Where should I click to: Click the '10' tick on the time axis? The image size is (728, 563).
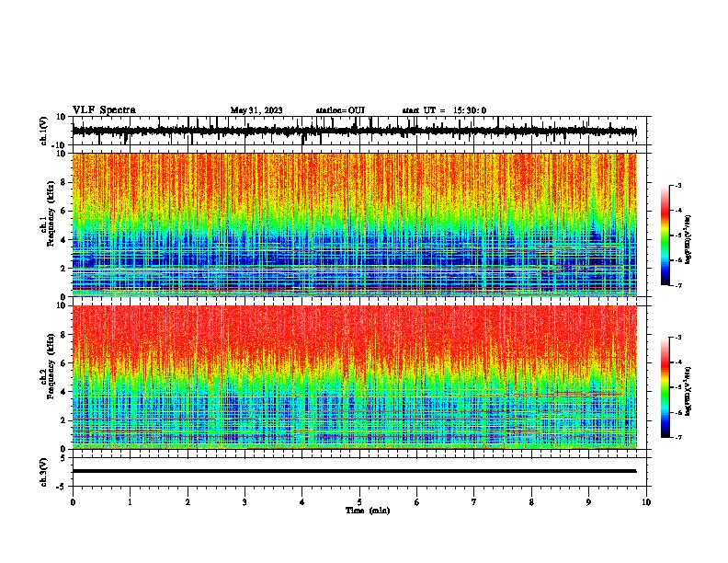point(646,502)
